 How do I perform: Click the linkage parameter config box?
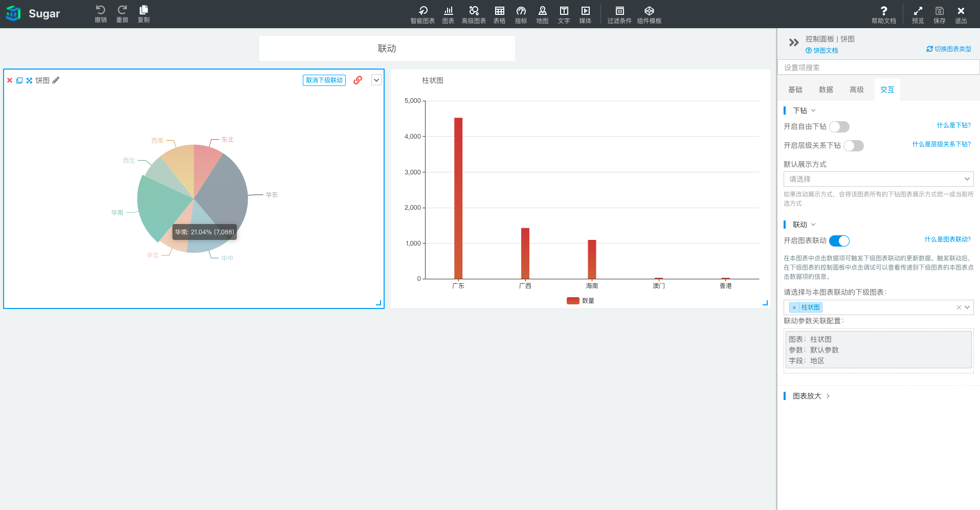click(x=878, y=350)
